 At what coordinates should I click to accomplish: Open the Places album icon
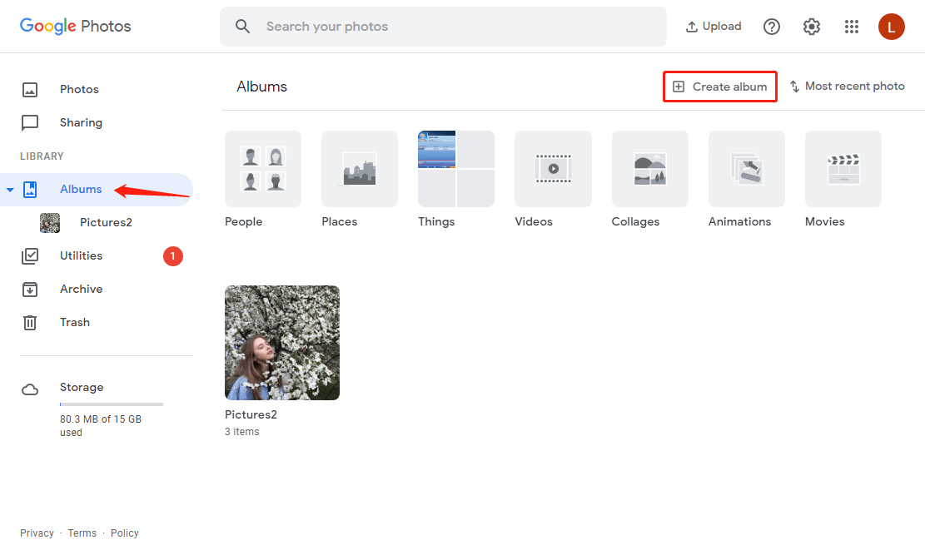coord(360,169)
